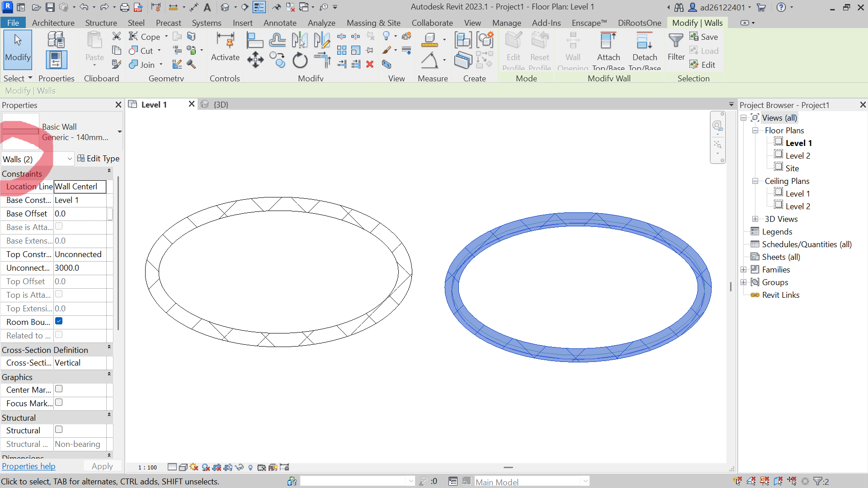
Task: Click the Measure ruler icon
Action: [429, 40]
